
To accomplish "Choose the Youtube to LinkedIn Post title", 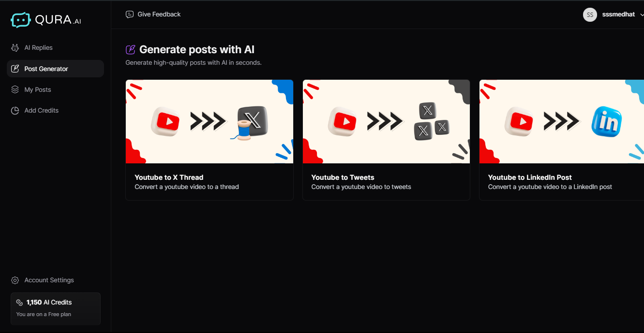I will [x=530, y=177].
